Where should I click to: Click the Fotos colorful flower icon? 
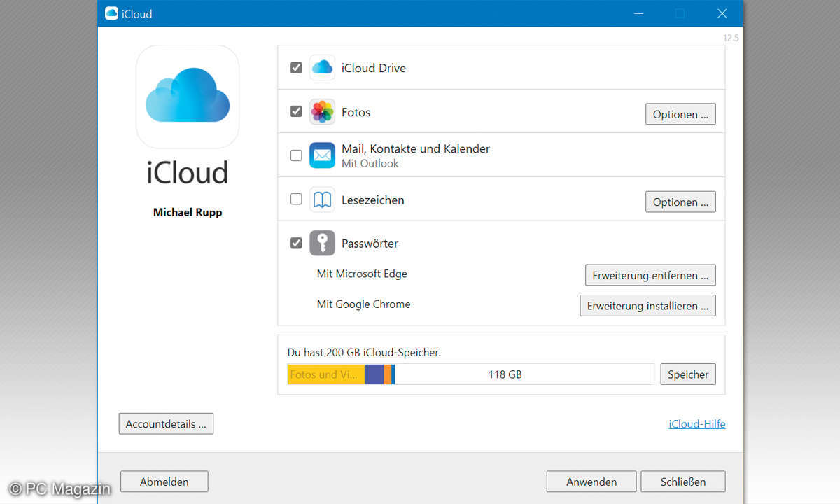(x=322, y=111)
